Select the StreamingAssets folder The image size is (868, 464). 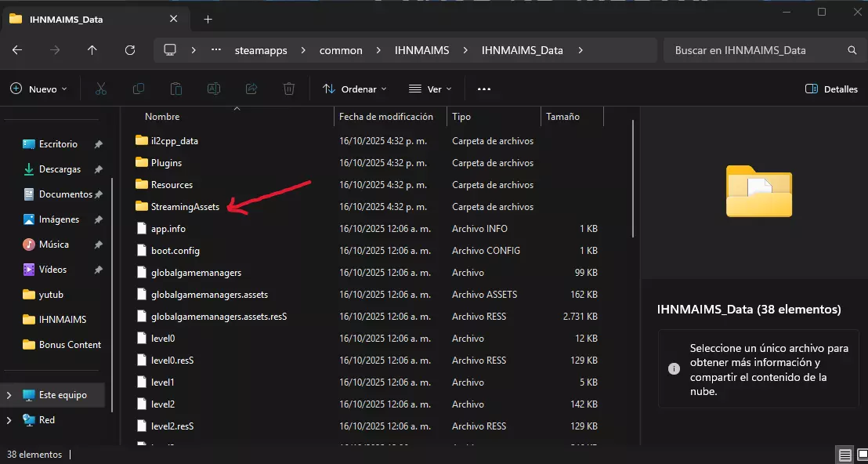185,207
